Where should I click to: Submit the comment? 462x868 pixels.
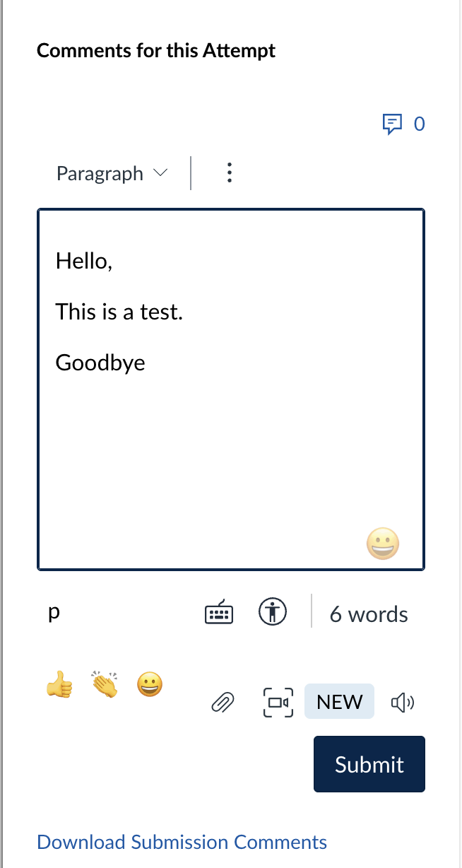click(369, 764)
